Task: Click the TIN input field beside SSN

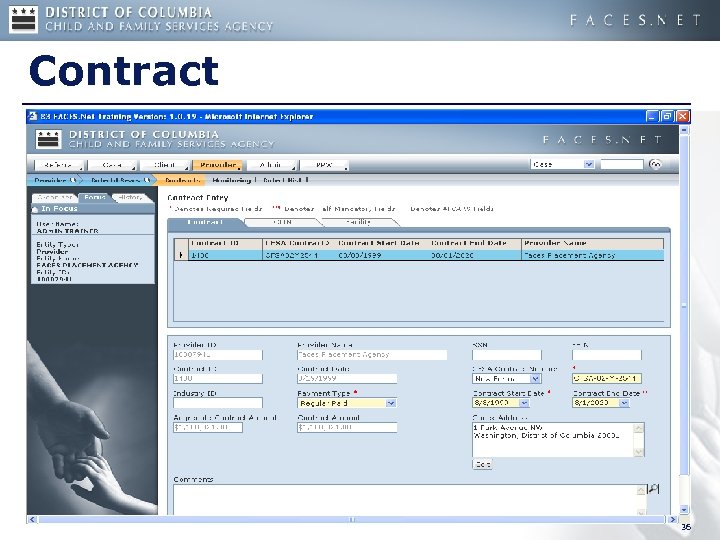Action: (x=606, y=355)
